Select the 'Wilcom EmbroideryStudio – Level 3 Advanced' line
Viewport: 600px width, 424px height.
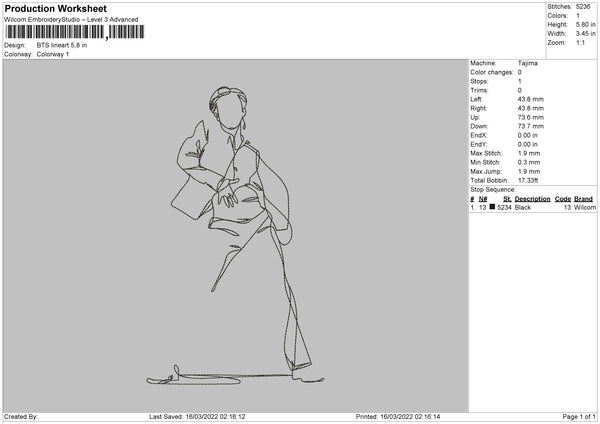tap(71, 20)
